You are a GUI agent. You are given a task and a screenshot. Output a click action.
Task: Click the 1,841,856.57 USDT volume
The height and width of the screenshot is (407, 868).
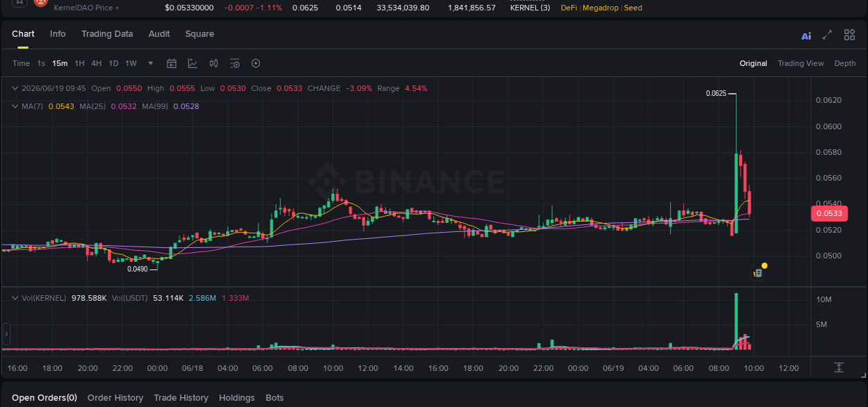471,8
